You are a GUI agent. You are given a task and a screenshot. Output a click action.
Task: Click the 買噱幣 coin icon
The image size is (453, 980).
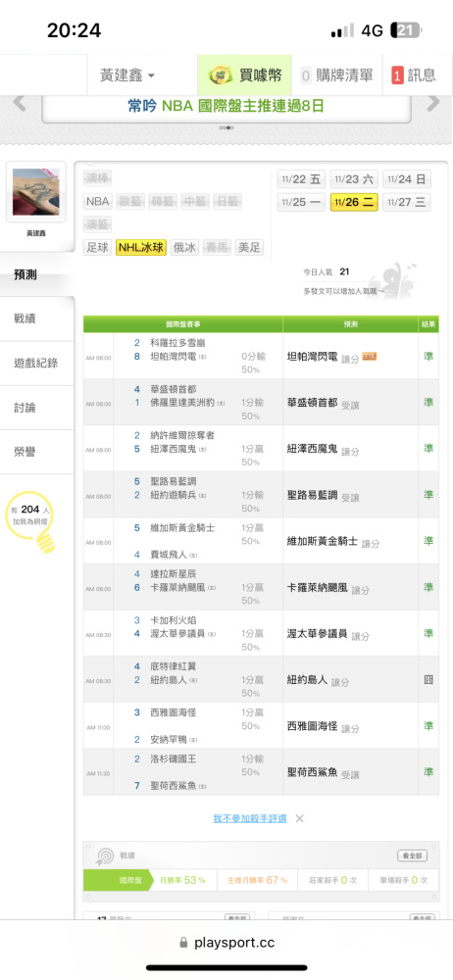[x=220, y=75]
